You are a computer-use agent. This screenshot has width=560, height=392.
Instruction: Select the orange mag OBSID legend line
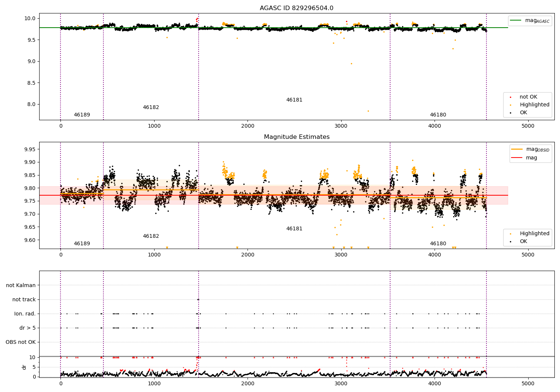[517, 149]
